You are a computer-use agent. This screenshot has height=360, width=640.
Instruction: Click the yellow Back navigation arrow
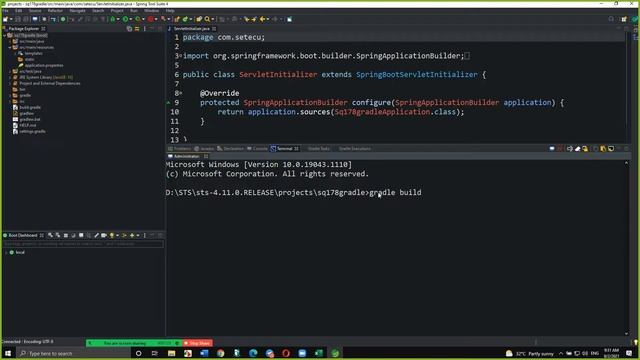[262, 19]
